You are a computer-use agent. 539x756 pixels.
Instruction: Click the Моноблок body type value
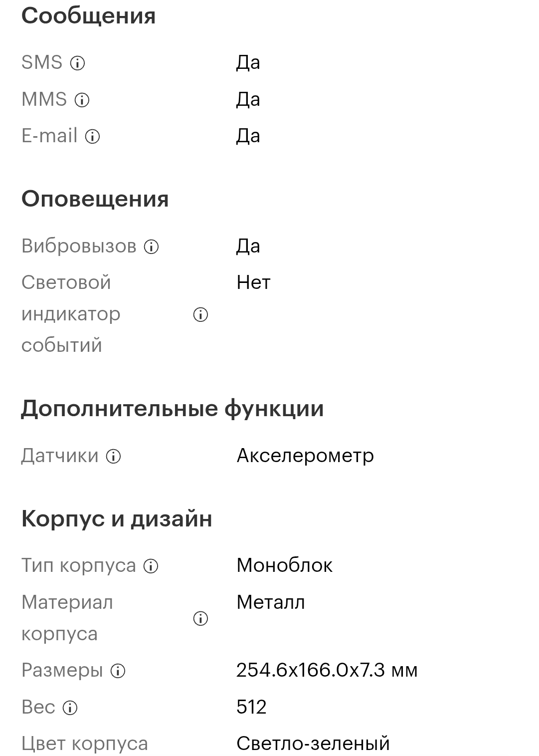click(x=284, y=565)
